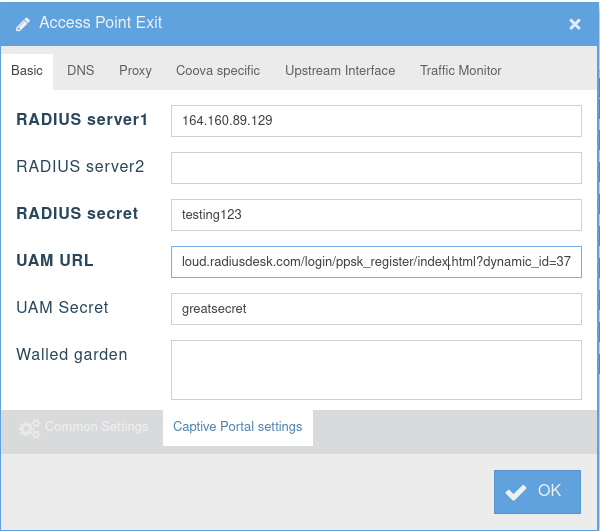Viewport: 600px width, 531px height.
Task: Select the Captive Portal settings tab
Action: point(237,427)
